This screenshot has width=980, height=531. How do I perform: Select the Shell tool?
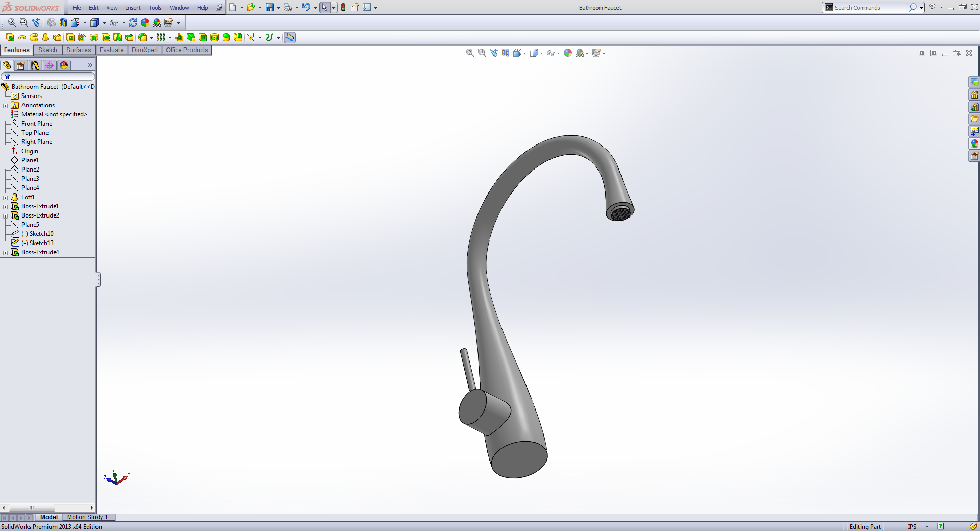[x=203, y=37]
